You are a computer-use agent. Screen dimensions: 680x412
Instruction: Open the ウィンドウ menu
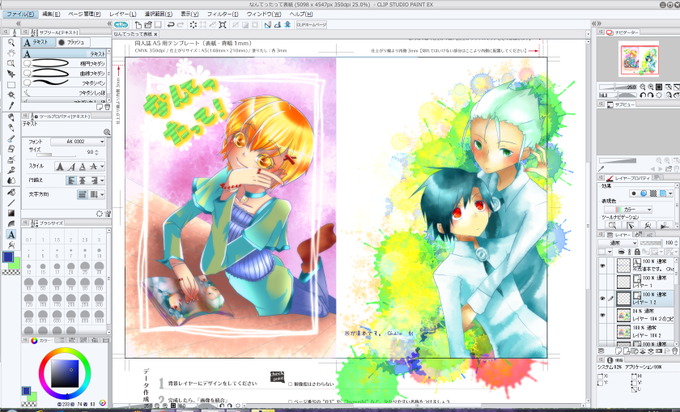click(x=264, y=14)
